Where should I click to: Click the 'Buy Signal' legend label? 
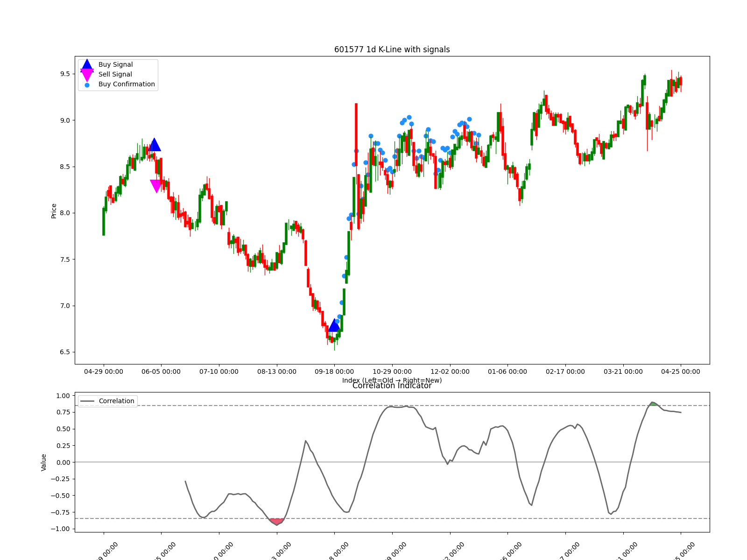point(115,65)
